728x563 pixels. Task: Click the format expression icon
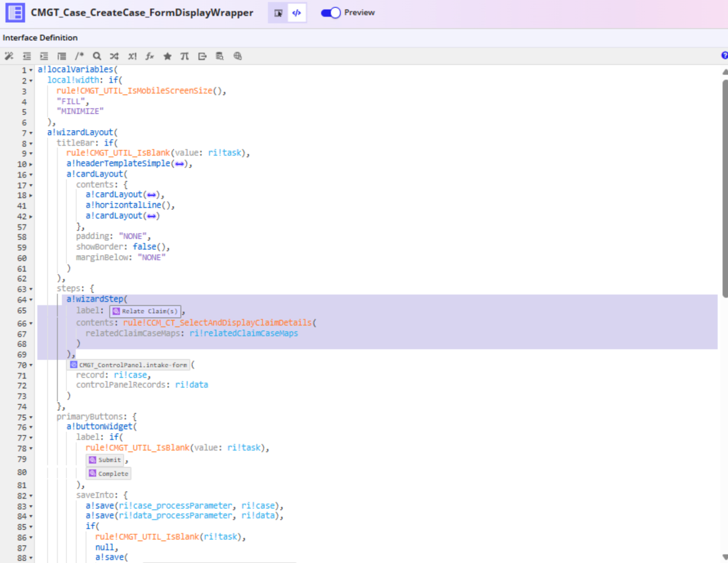(62, 56)
